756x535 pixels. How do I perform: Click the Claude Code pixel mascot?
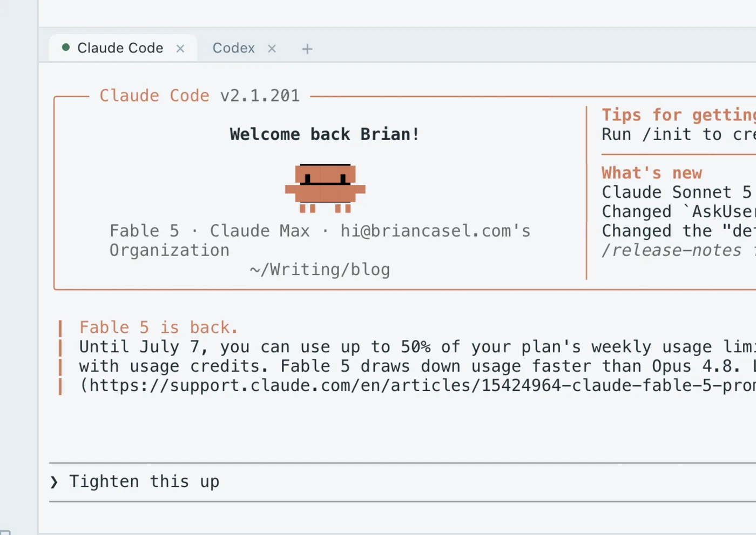(x=325, y=188)
